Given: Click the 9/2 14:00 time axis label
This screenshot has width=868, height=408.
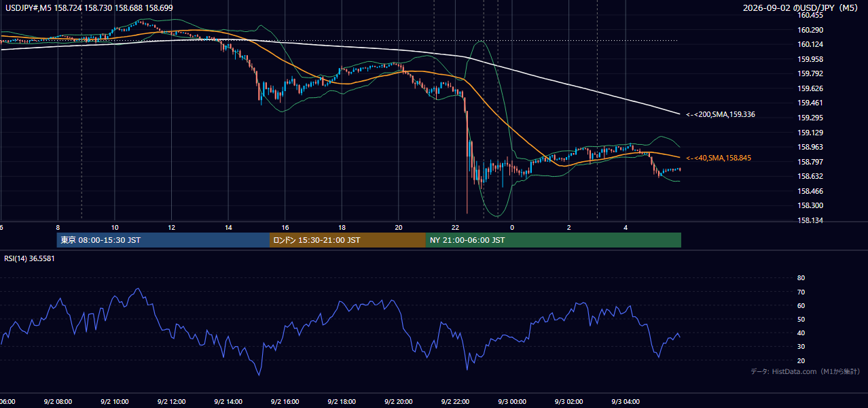Looking at the screenshot, I should click(228, 401).
